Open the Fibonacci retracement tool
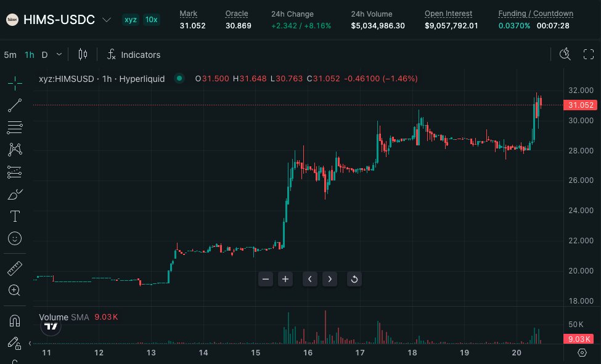The image size is (601, 364). (15, 127)
